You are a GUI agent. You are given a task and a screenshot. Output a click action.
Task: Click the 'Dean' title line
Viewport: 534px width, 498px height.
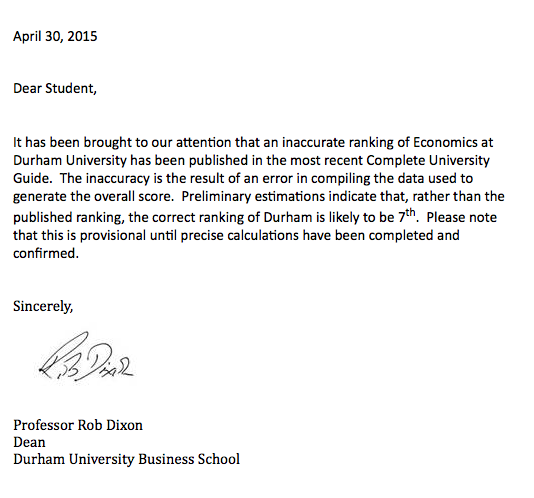coord(29,442)
